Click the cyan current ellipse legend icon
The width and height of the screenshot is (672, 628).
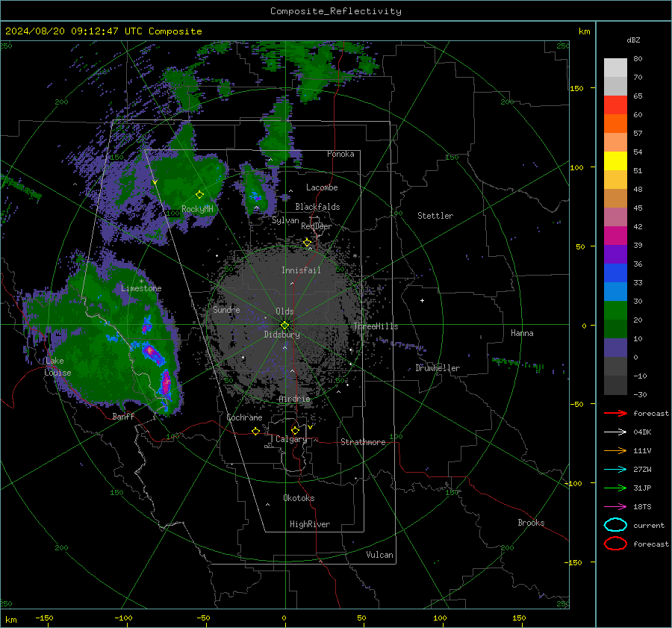(615, 525)
